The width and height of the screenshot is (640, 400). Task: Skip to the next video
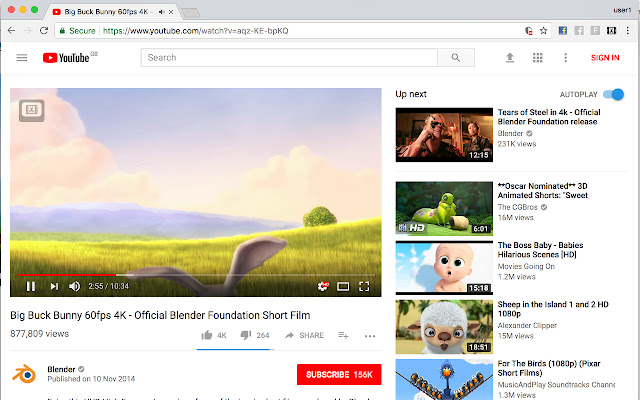point(54,287)
